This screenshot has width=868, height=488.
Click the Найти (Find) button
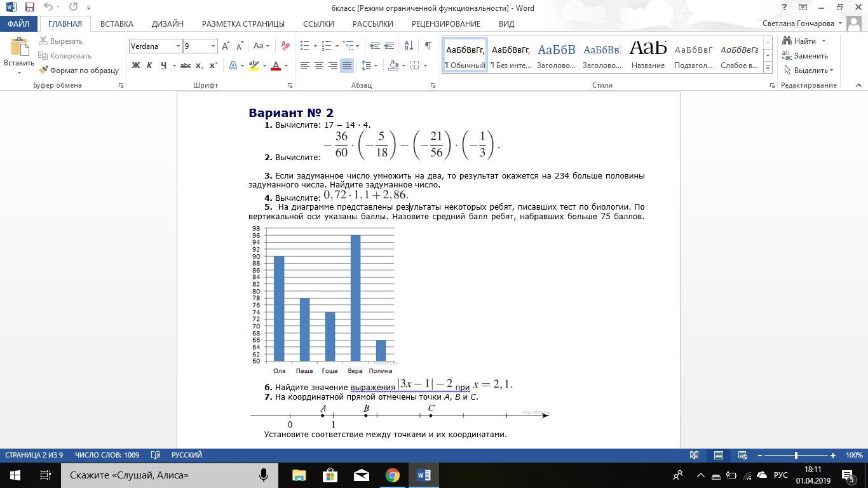[x=804, y=41]
